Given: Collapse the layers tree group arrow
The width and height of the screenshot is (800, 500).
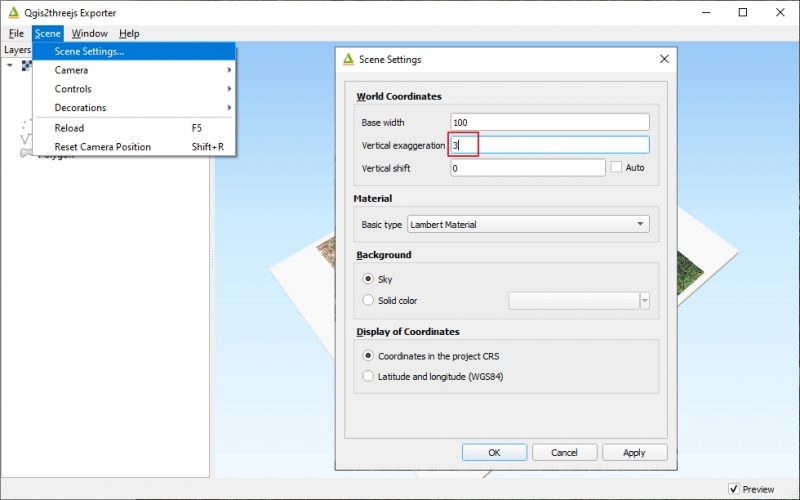Looking at the screenshot, I should click(10, 65).
